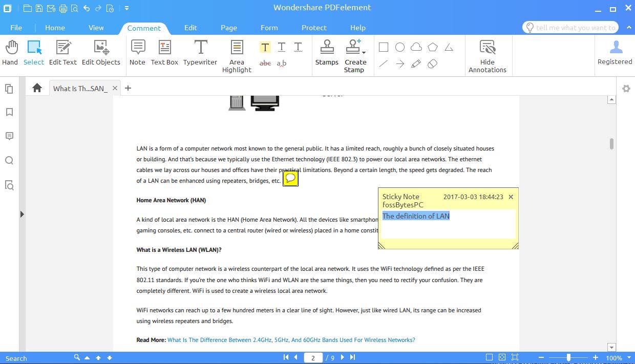Toggle the text highlight tool
This screenshot has height=364, width=635.
coord(265,47)
